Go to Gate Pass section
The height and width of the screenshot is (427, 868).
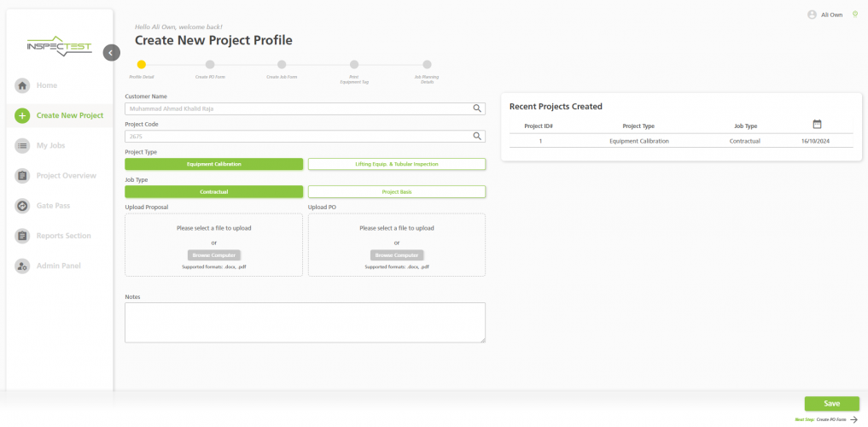click(53, 206)
